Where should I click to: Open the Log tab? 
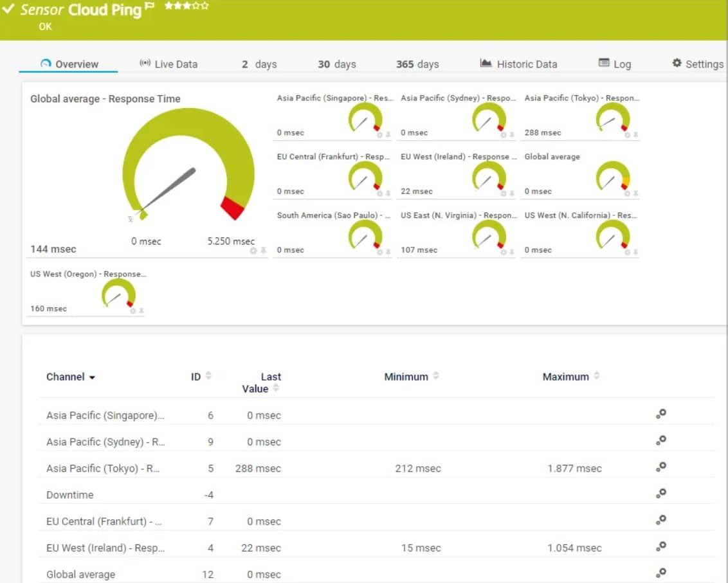[615, 64]
